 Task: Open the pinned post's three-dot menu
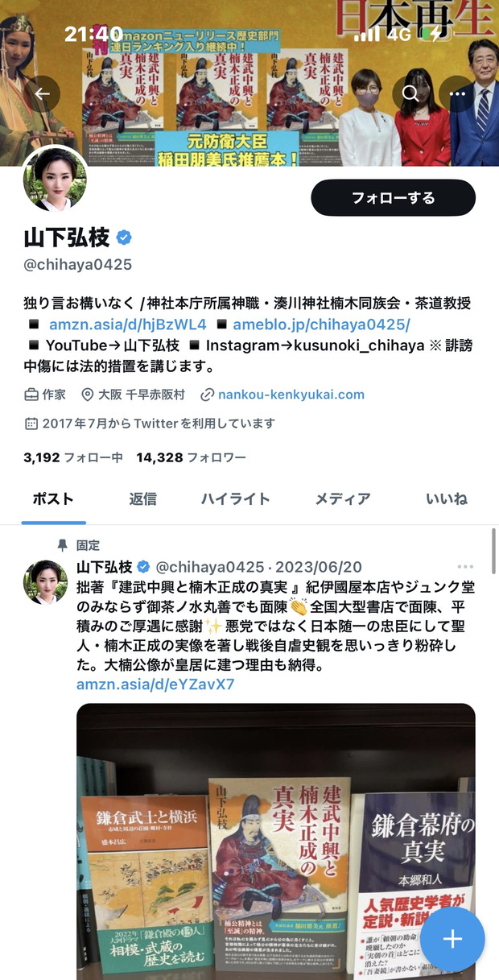tap(465, 567)
